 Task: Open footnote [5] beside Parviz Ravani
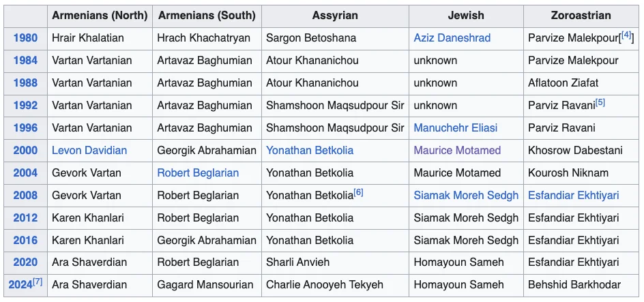[600, 103]
